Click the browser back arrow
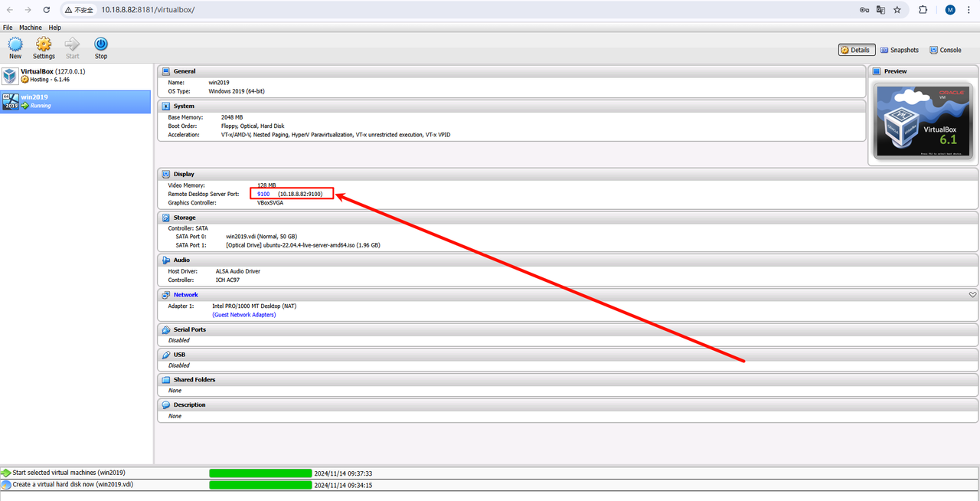 click(x=10, y=10)
